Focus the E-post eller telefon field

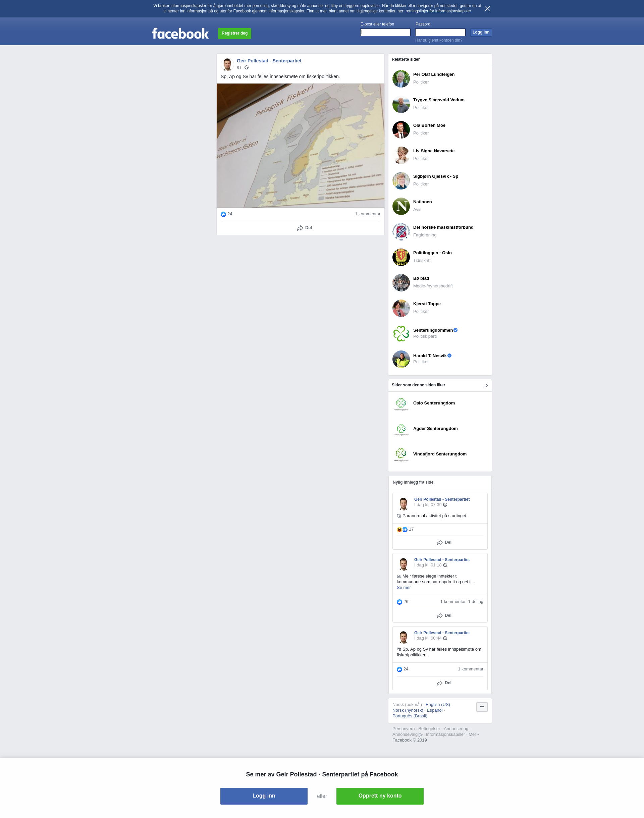click(x=385, y=33)
